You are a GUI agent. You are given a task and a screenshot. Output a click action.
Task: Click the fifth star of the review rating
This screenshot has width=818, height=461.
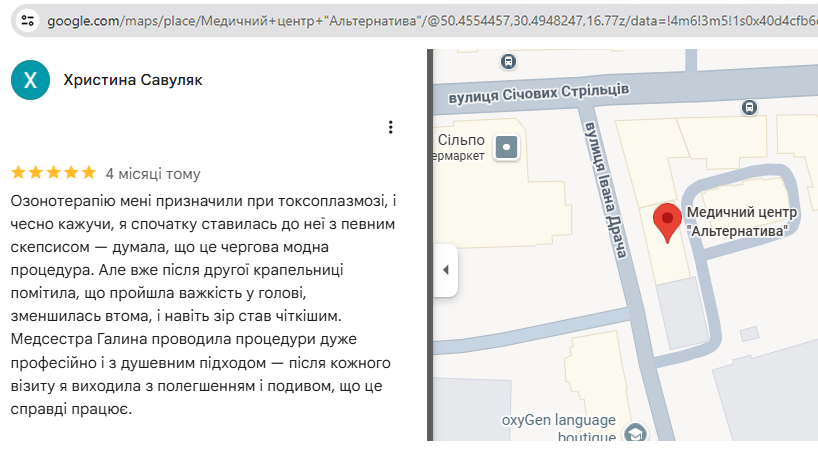(x=88, y=172)
